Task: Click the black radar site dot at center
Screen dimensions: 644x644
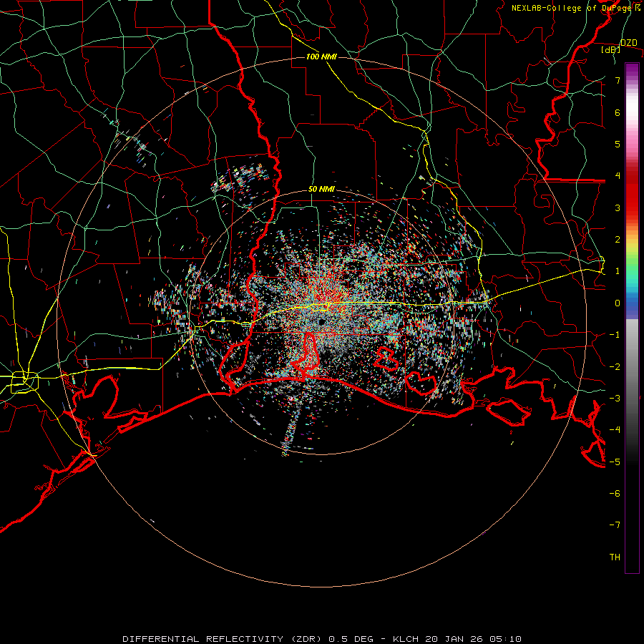Action: tap(321, 321)
